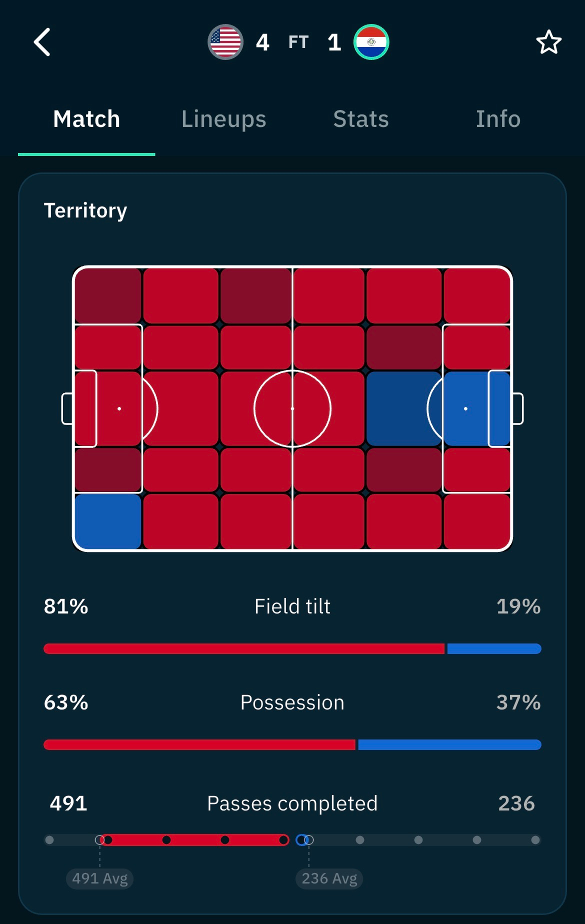This screenshot has width=585, height=924.
Task: Tap the 491 Avg marker label
Action: 100,878
